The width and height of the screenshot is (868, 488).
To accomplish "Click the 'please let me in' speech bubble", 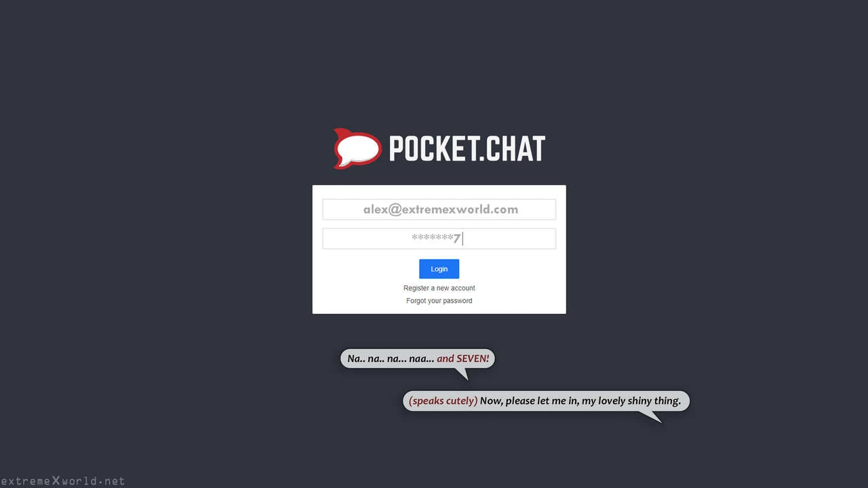I will 546,401.
